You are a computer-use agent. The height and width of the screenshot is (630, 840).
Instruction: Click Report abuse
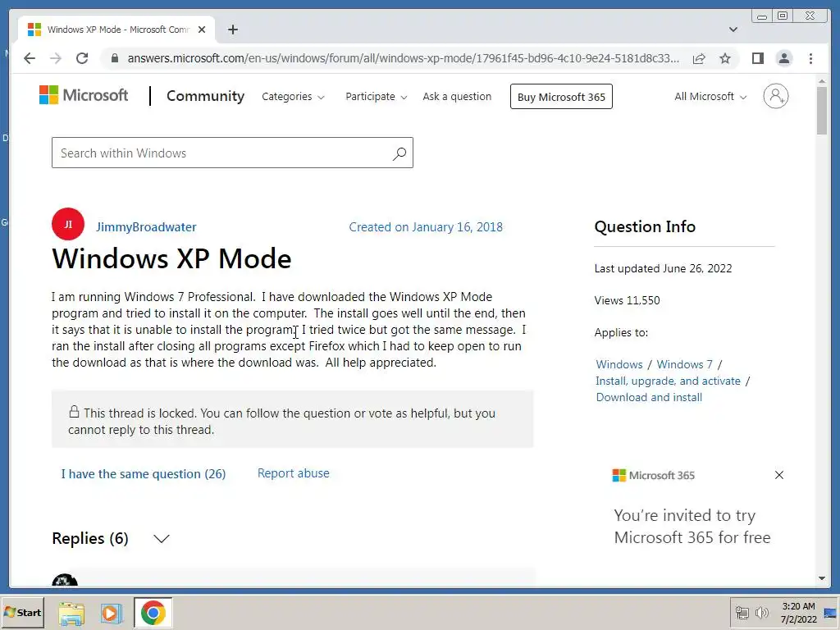pos(294,473)
